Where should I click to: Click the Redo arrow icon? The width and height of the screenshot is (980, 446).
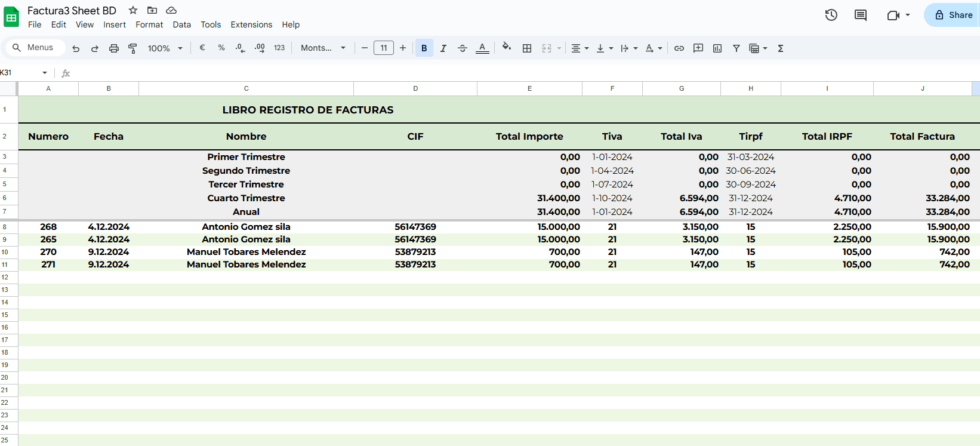point(95,48)
